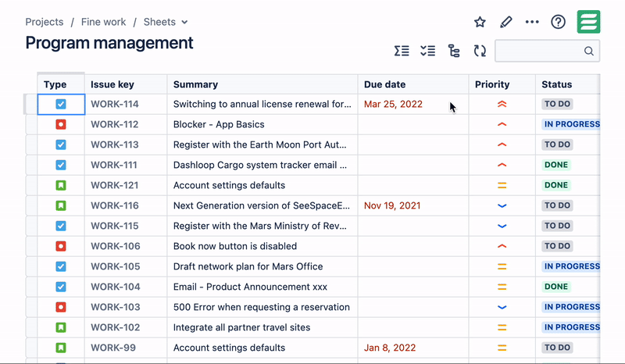Viewport: 625px width, 364px height.
Task: Click the task type icon of WORK-105
Action: point(61,266)
